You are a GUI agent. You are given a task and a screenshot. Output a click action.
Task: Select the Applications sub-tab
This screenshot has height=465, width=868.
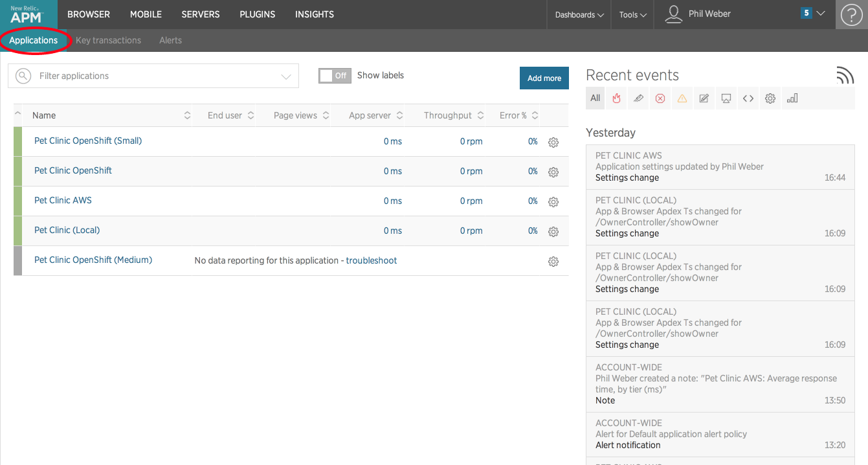[x=34, y=40]
